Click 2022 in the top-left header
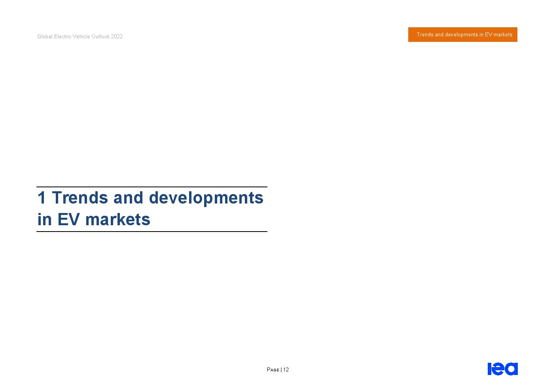 [x=117, y=37]
